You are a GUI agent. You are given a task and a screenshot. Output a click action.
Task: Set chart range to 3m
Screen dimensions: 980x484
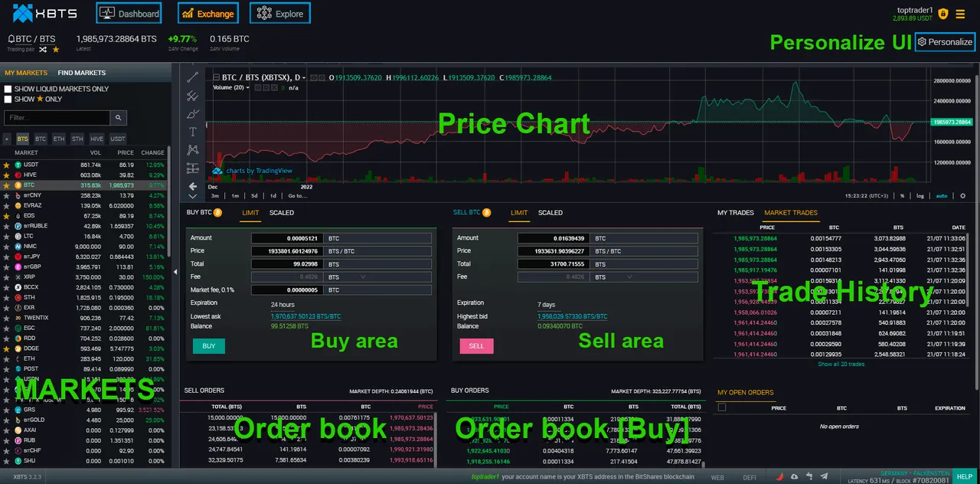click(215, 196)
